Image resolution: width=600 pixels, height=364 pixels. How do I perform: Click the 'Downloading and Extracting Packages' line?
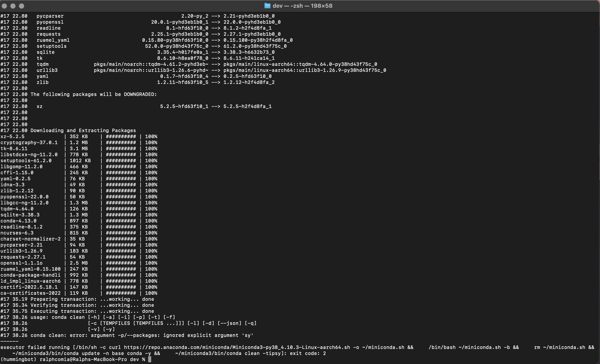(x=83, y=130)
